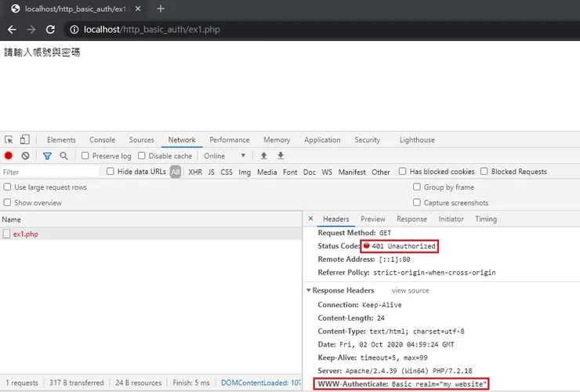Toggle the device toolbar icon
This screenshot has height=392, width=580.
click(24, 140)
